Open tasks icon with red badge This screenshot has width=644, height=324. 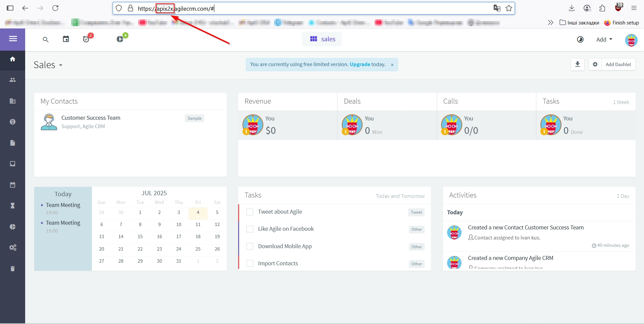click(x=86, y=39)
